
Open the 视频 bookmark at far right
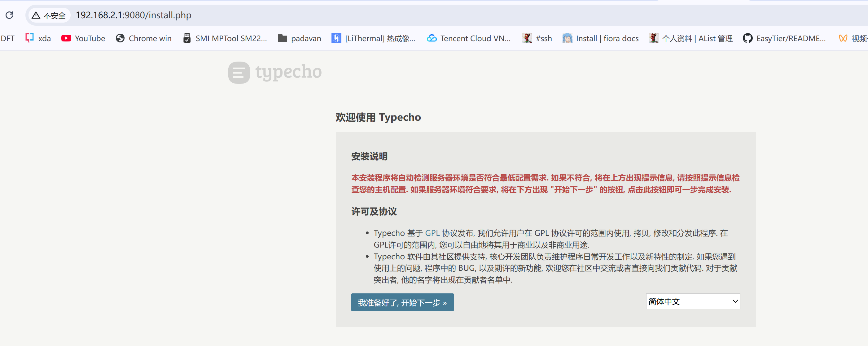[x=853, y=38]
